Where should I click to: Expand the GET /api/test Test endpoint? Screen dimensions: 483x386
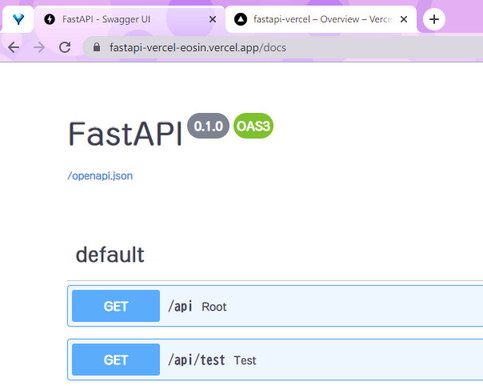coord(275,360)
